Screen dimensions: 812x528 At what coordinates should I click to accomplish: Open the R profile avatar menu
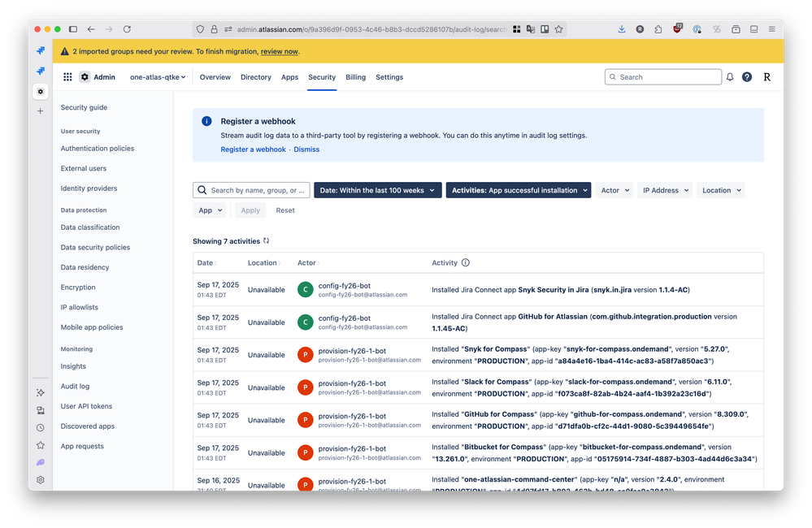[767, 77]
